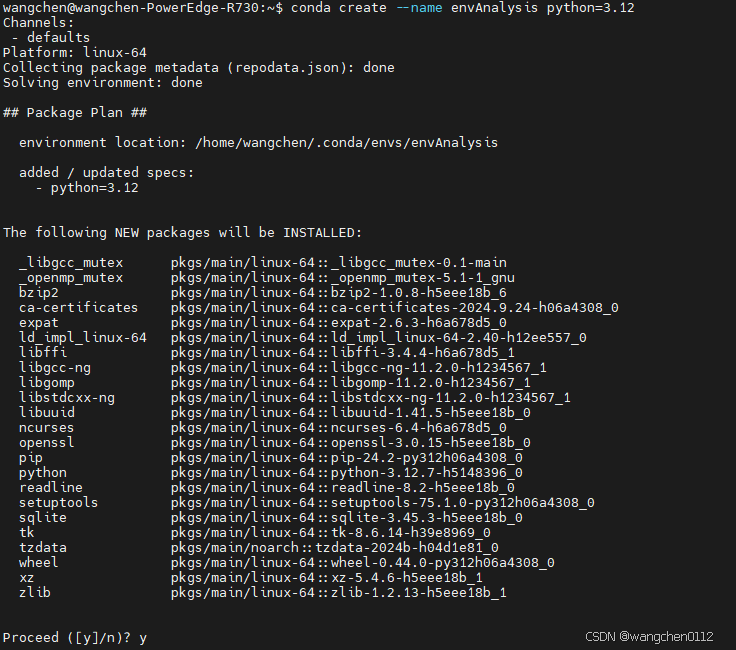736x650 pixels.
Task: Click the libstdcxx-ng package name
Action: [67, 398]
